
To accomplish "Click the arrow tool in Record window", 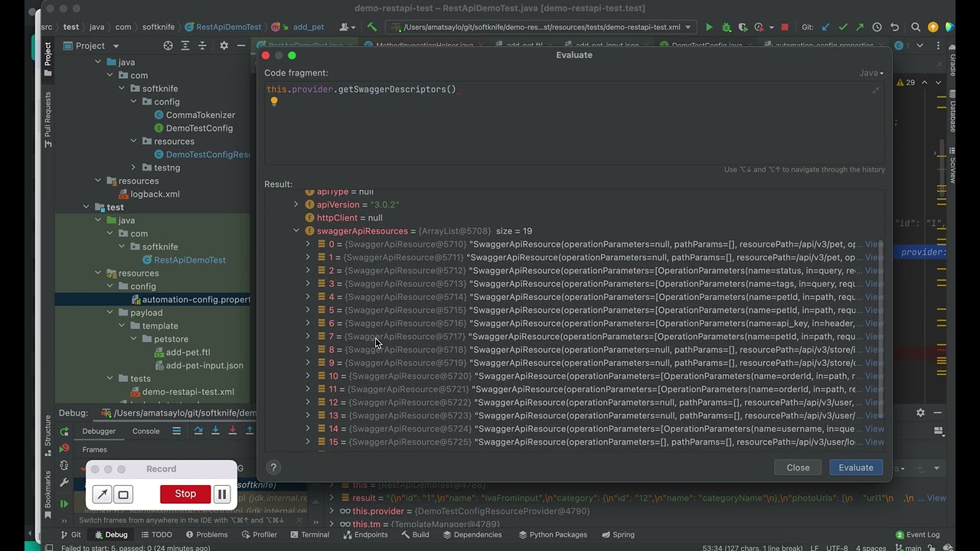I will click(103, 494).
